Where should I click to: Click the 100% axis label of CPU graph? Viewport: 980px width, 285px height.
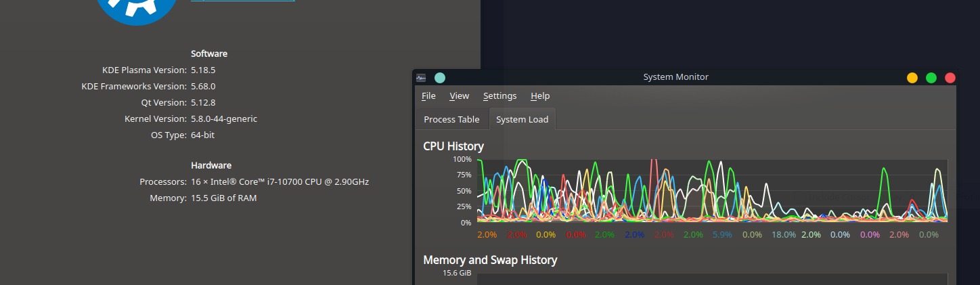(x=462, y=159)
